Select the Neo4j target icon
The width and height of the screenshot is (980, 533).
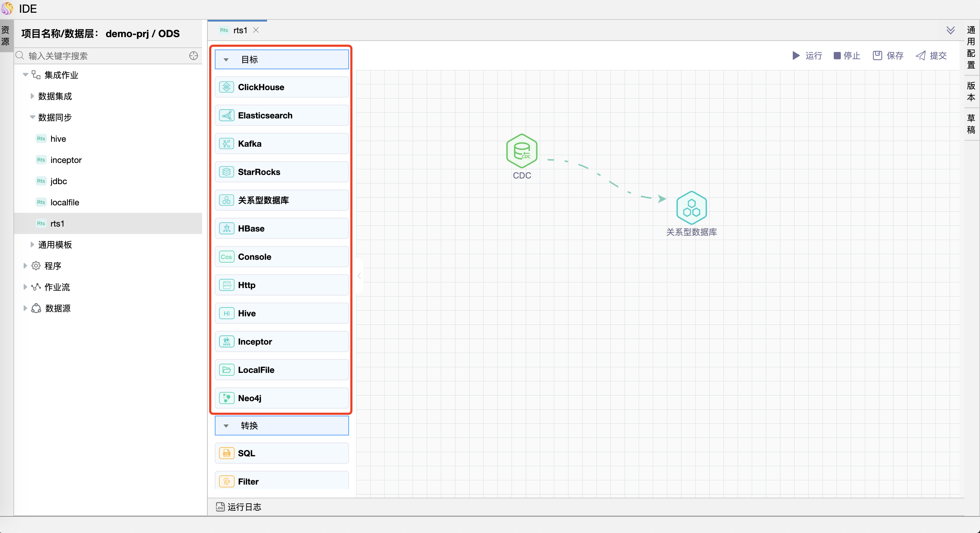[x=226, y=398]
